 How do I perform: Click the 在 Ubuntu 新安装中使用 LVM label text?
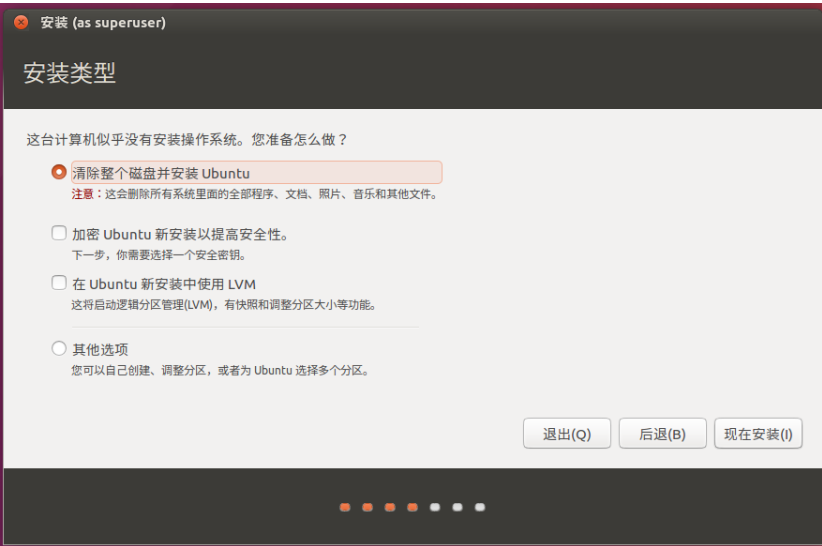click(164, 284)
